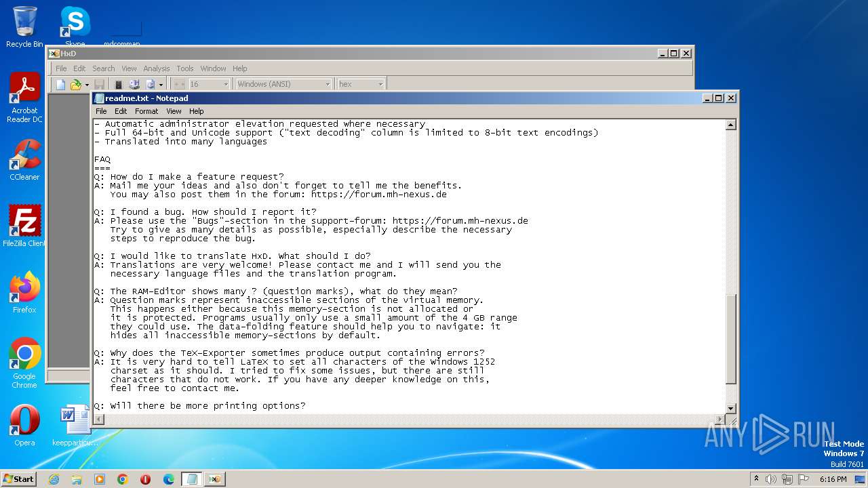Open HxD Search menu
The image size is (868, 488).
(x=104, y=68)
